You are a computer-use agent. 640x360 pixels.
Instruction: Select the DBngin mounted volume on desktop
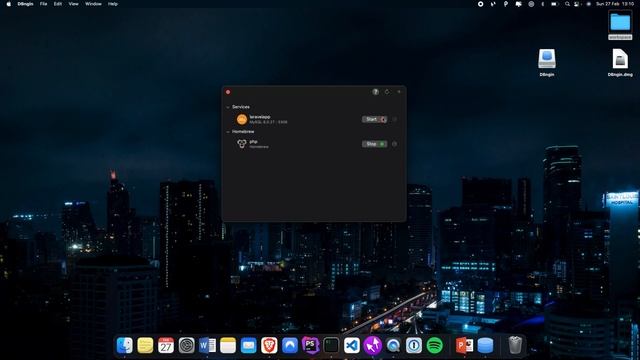[x=547, y=62]
